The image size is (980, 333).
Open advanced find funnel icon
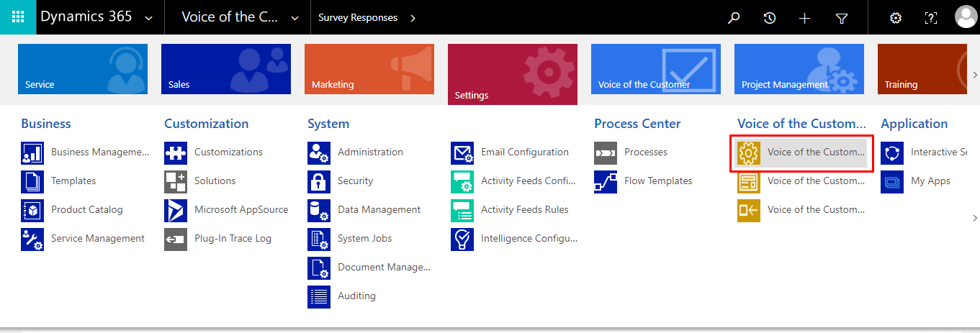[x=841, y=18]
